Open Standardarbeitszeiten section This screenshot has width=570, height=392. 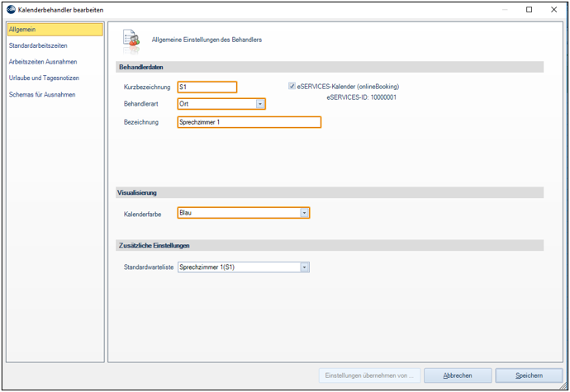38,45
